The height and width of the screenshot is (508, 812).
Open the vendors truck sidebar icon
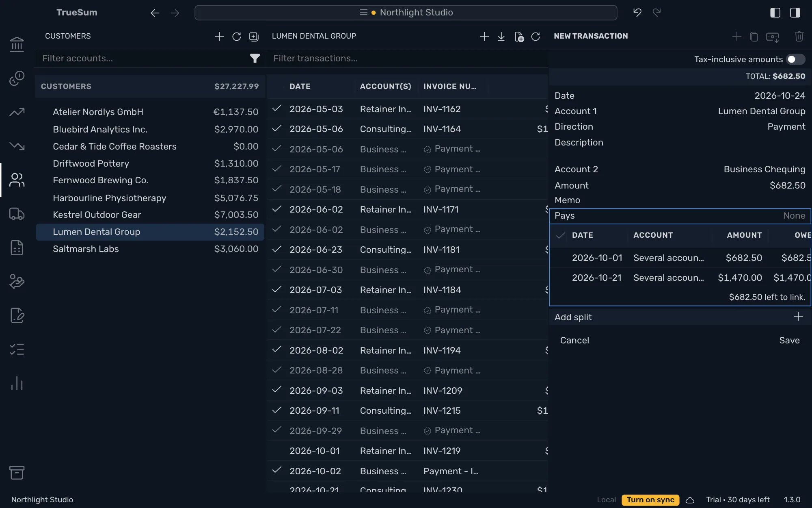pyautogui.click(x=17, y=214)
